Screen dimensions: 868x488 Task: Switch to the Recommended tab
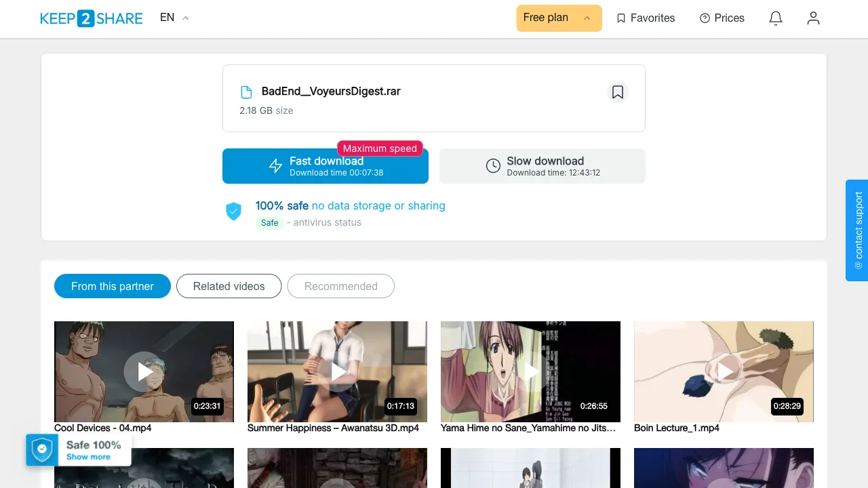[x=341, y=286]
